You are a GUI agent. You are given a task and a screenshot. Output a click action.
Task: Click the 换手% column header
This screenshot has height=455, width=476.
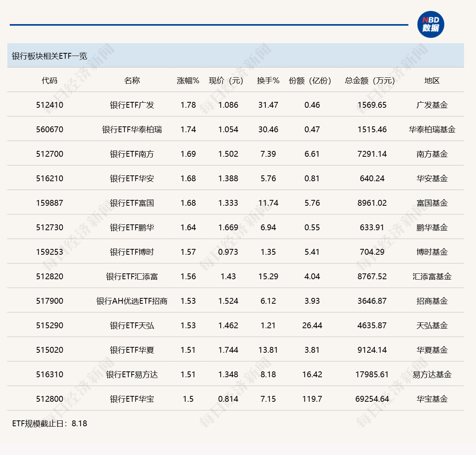[268, 80]
